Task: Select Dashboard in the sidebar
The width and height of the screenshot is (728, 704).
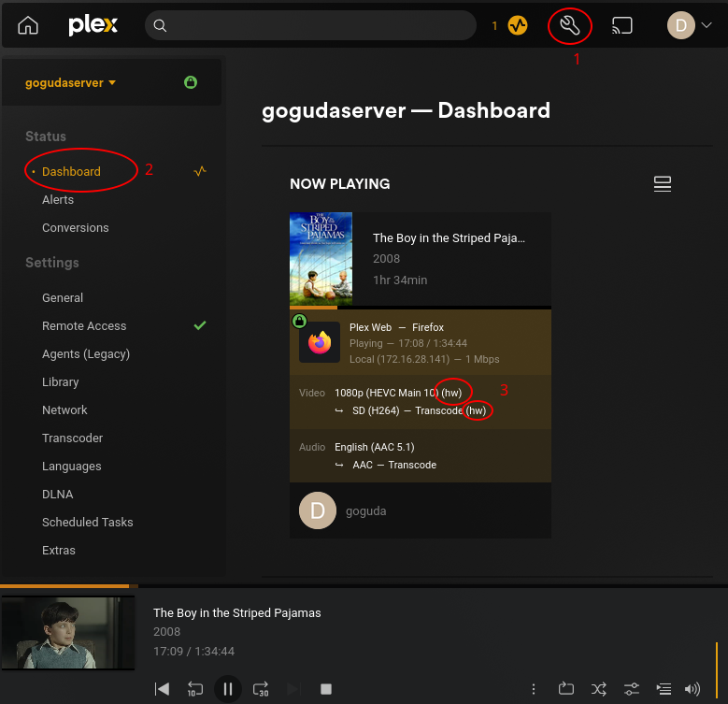Action: click(71, 171)
